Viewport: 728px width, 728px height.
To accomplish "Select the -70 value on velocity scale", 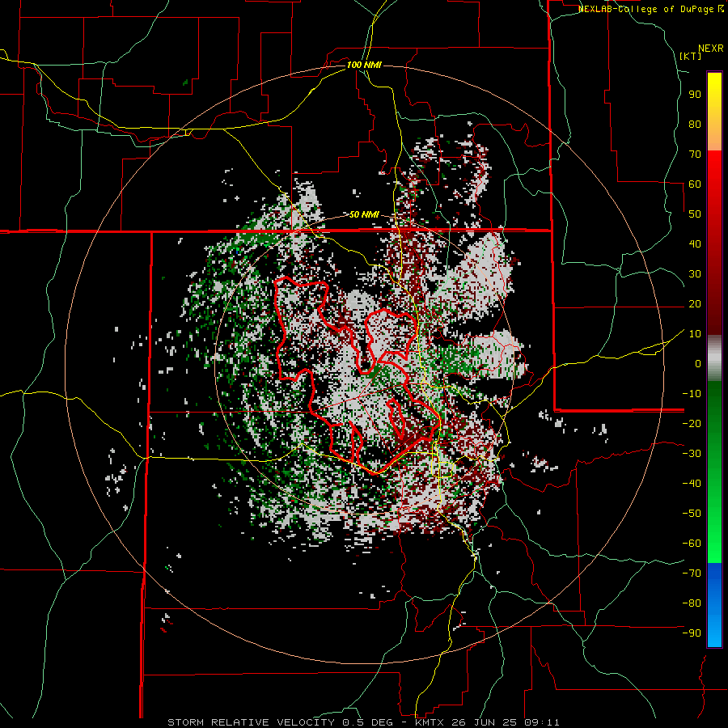I will pos(692,574).
